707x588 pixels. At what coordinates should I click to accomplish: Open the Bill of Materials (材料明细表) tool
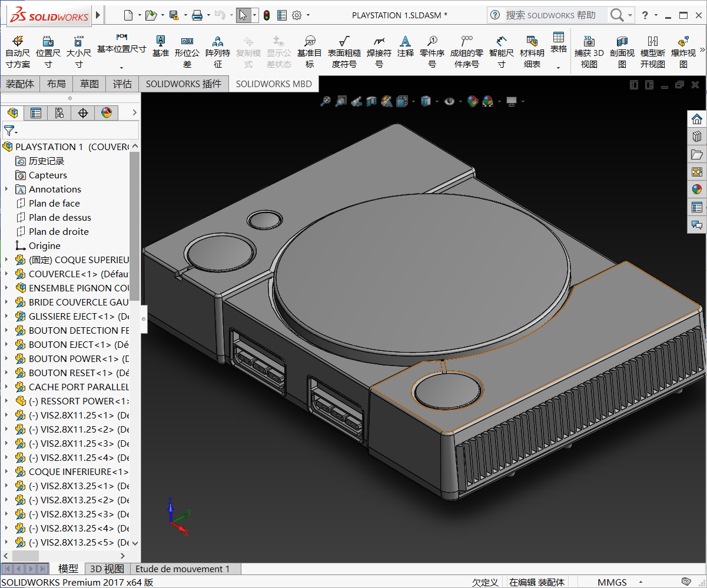coord(532,52)
